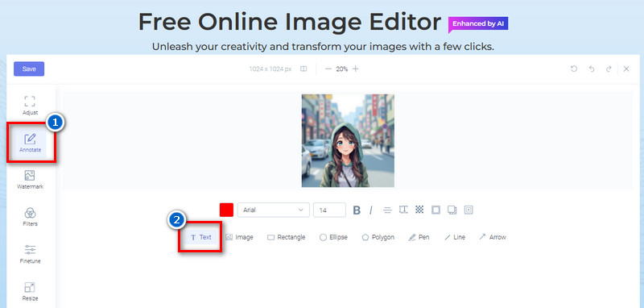The image size is (644, 308).
Task: Expand the Arial font dropdown
Action: tap(273, 210)
